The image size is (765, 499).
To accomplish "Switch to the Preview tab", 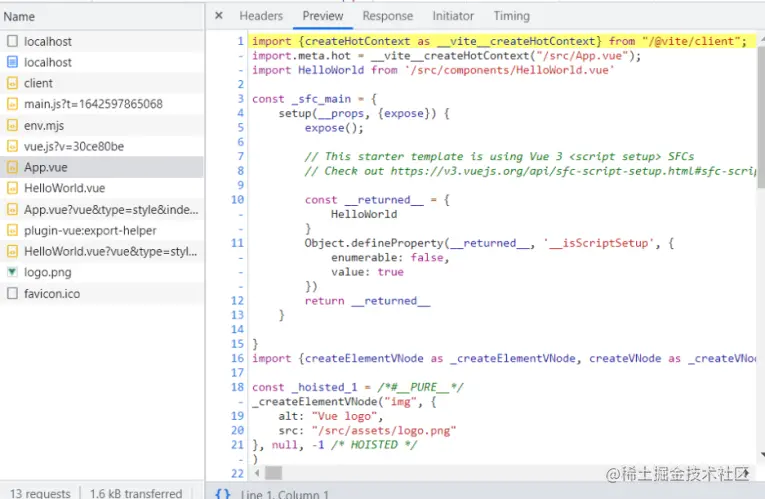I will 322,16.
